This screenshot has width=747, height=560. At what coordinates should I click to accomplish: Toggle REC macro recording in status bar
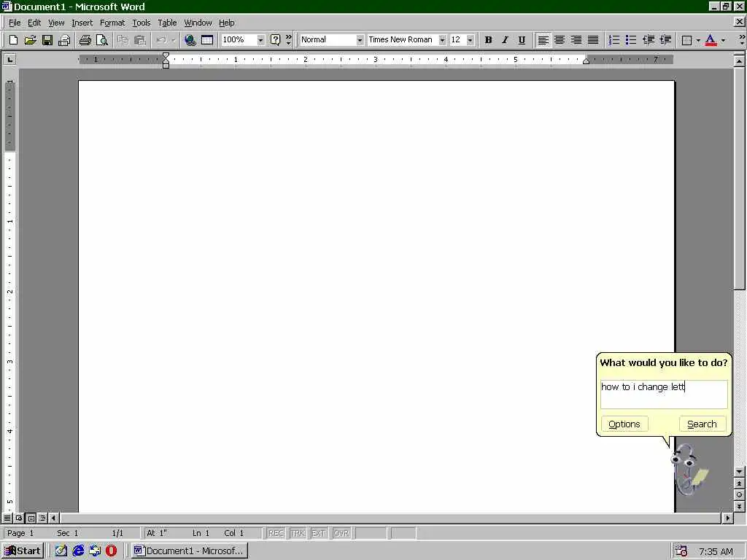pos(276,533)
